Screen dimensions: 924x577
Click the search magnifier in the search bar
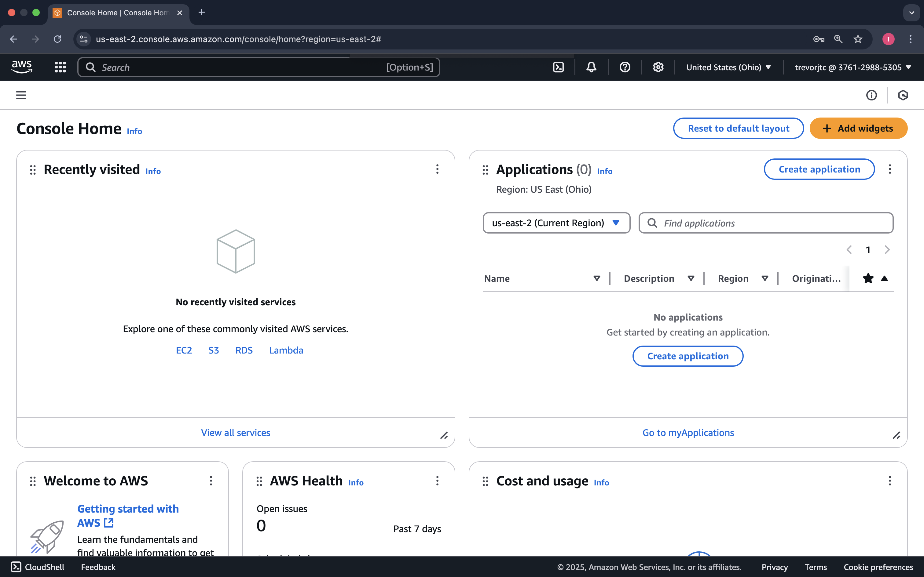tap(90, 67)
